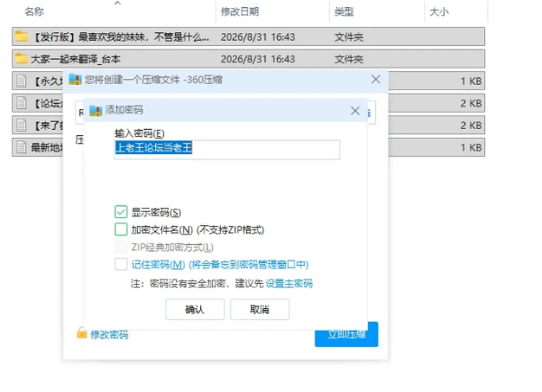Click the lock icon beside 修改密码
This screenshot has height=392, width=542.
pos(81,333)
